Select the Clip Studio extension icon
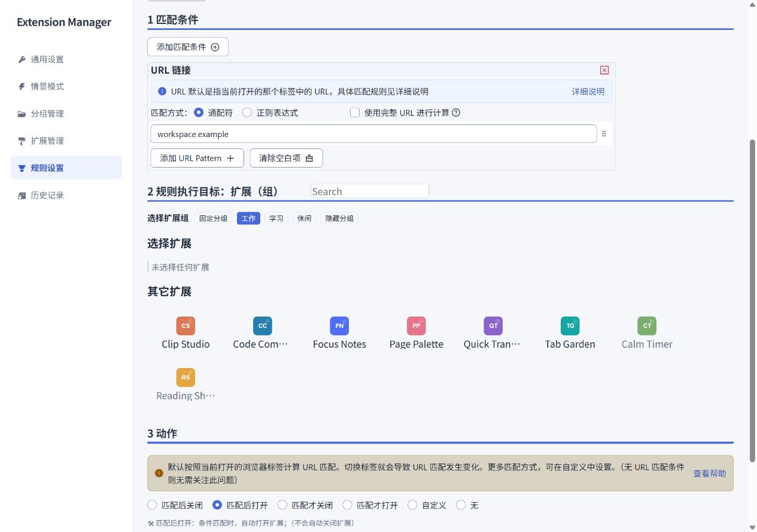Image resolution: width=757 pixels, height=532 pixels. coord(186,326)
